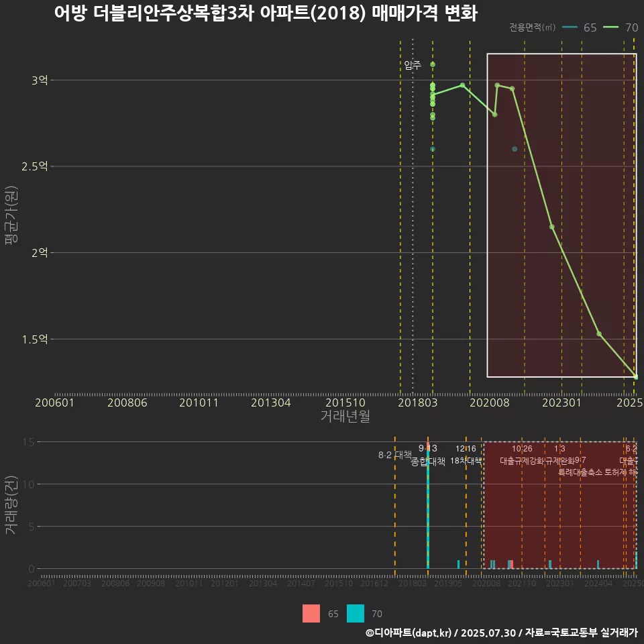Click the 종합대책 annotation text
The width and height of the screenshot is (644, 644).
427,462
